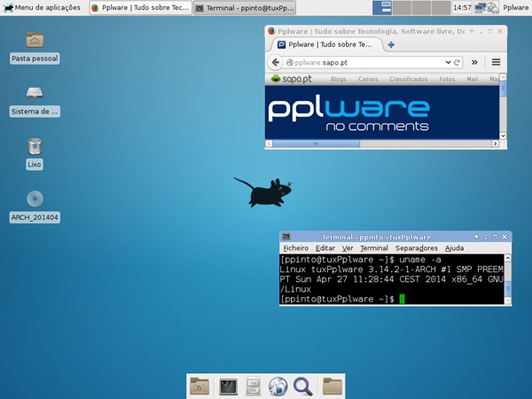Open the Ajuda menu in Terminal
Viewport: 532px width, 399px height.
click(x=454, y=248)
